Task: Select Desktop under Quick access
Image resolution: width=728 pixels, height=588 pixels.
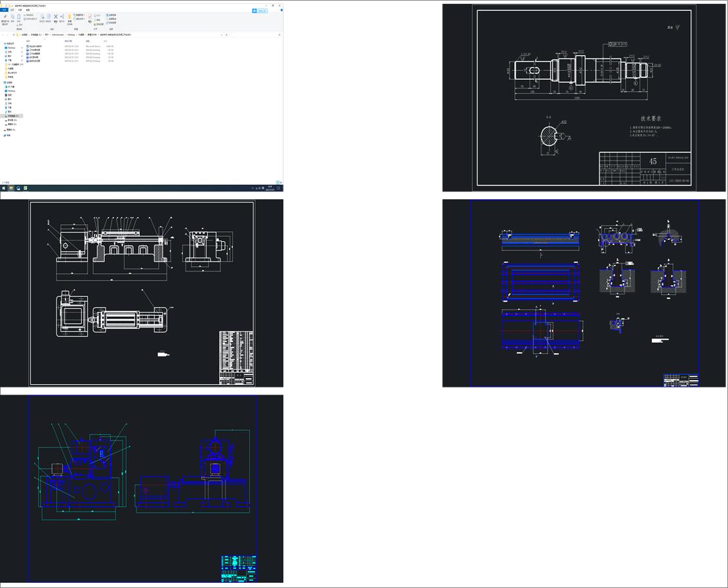Action: tap(12, 48)
